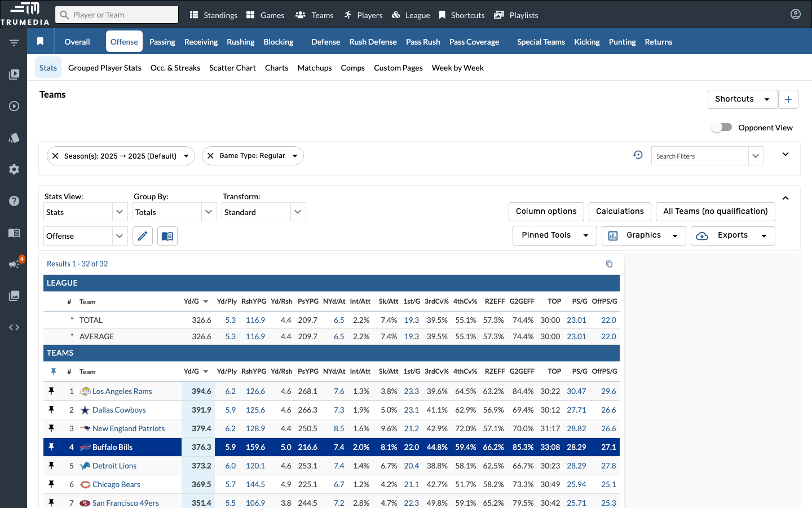Image resolution: width=812 pixels, height=508 pixels.
Task: Open the help question mark icon
Action: [14, 201]
